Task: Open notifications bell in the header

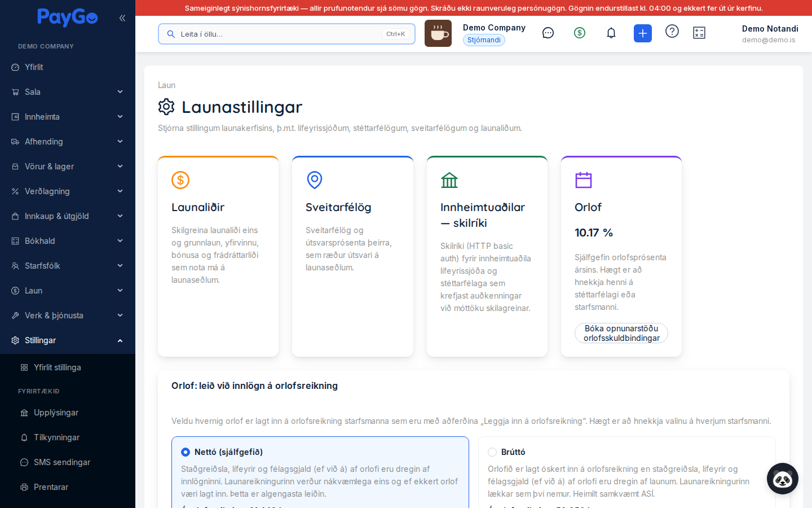Action: coord(611,33)
